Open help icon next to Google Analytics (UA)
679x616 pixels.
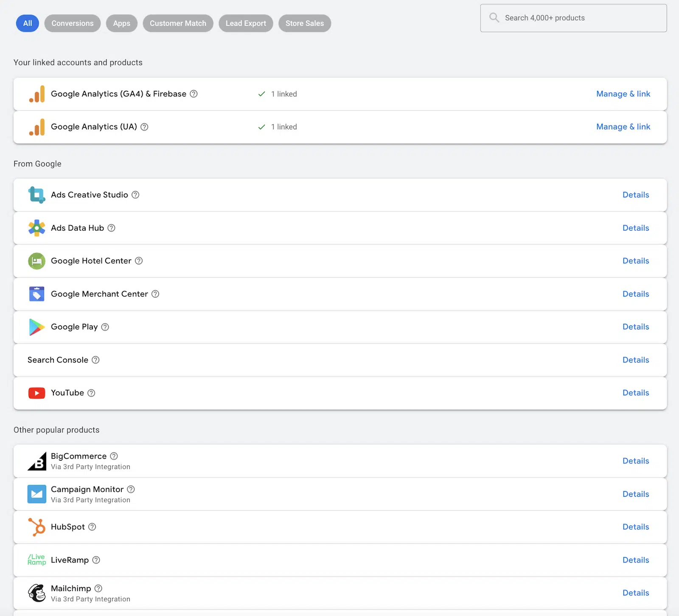[144, 127]
